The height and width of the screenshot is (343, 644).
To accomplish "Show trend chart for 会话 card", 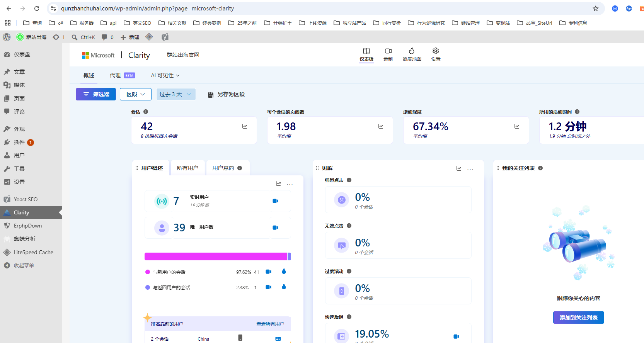I will click(x=245, y=126).
